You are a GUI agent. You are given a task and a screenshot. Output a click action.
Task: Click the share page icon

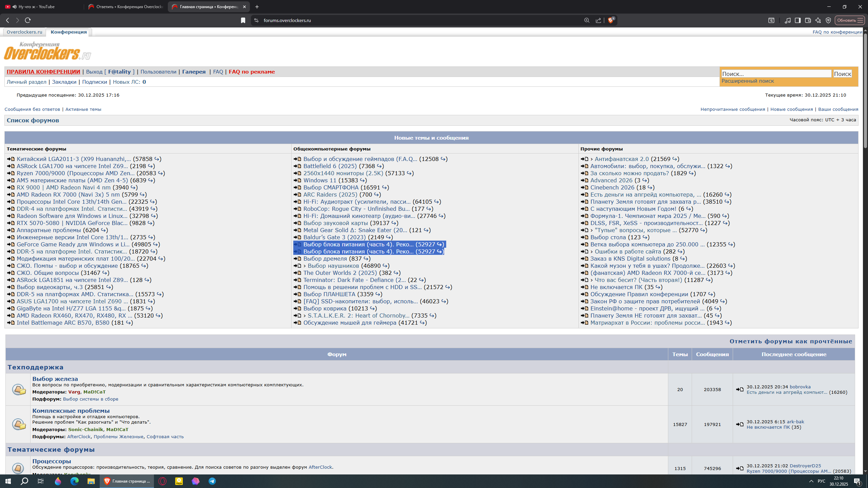598,20
